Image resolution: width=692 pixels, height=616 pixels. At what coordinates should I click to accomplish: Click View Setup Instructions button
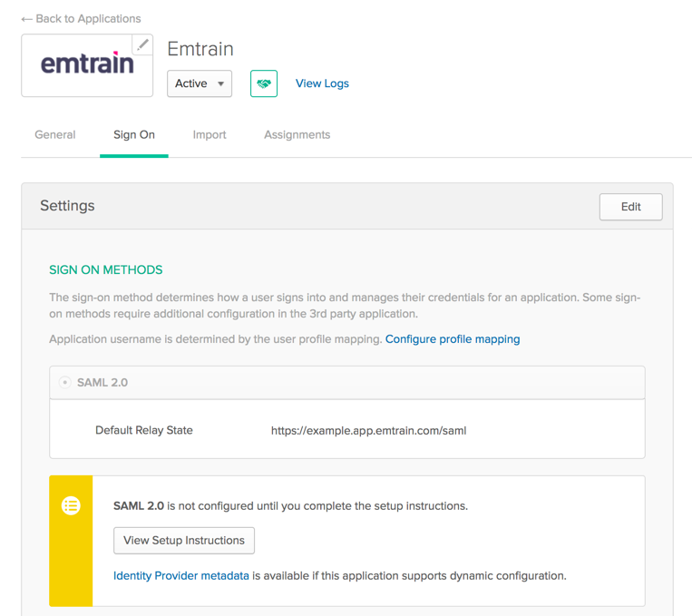coord(184,541)
